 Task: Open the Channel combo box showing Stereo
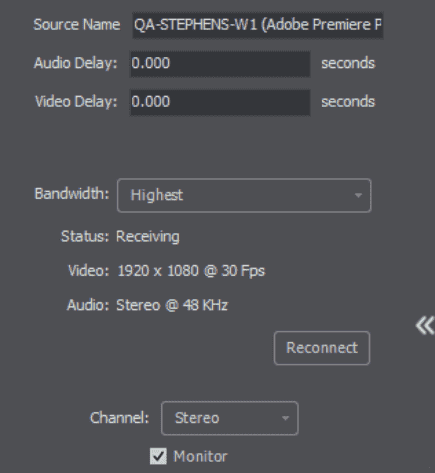pyautogui.click(x=230, y=418)
